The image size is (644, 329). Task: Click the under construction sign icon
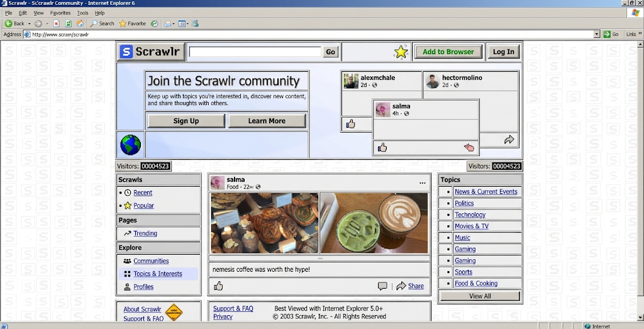pyautogui.click(x=174, y=313)
